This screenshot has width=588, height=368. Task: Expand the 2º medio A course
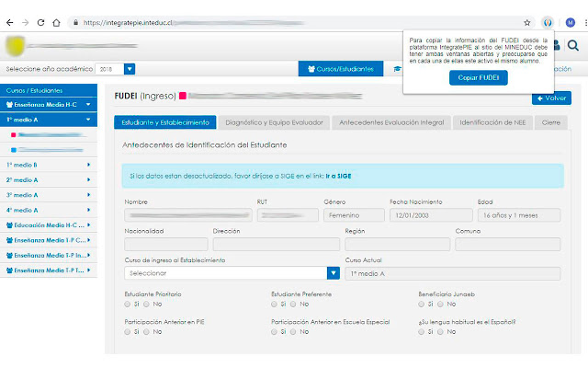click(49, 180)
